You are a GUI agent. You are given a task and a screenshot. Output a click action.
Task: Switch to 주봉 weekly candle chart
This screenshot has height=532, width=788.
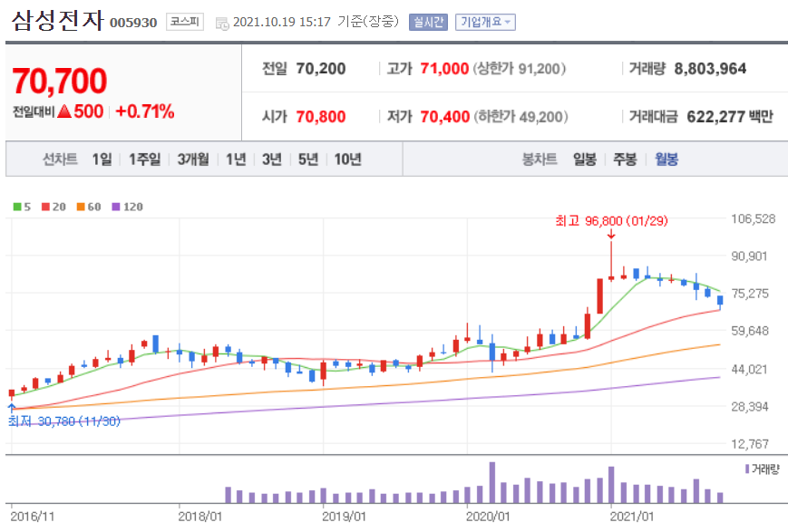pos(625,160)
